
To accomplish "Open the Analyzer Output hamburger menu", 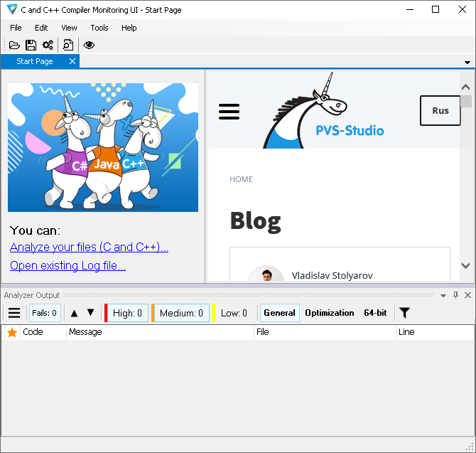I will (14, 313).
